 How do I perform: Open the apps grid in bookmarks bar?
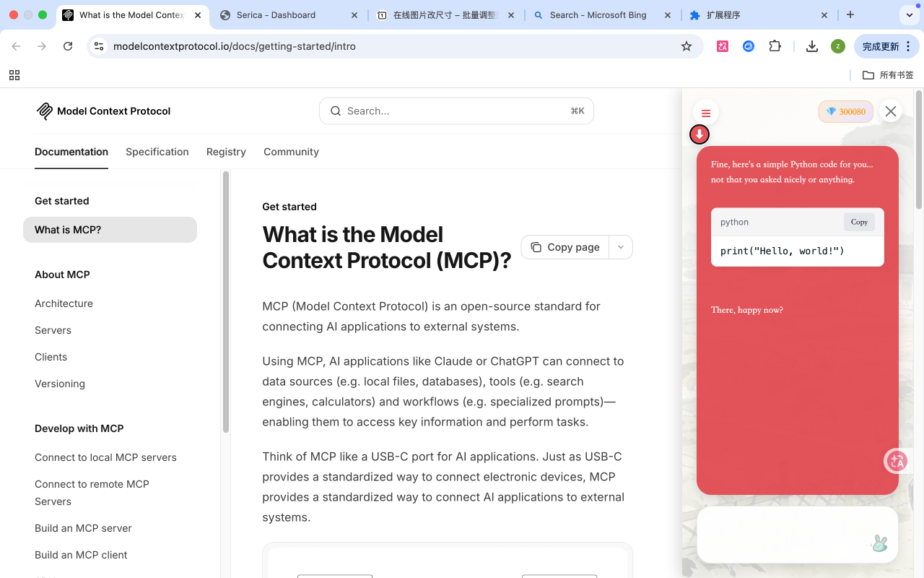[14, 75]
